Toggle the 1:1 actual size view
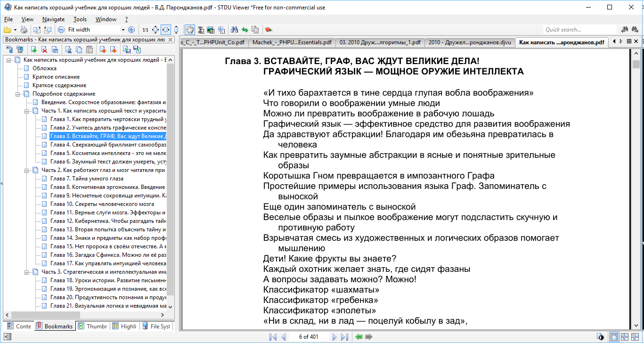Viewport: 644px width, 343px height. click(145, 30)
